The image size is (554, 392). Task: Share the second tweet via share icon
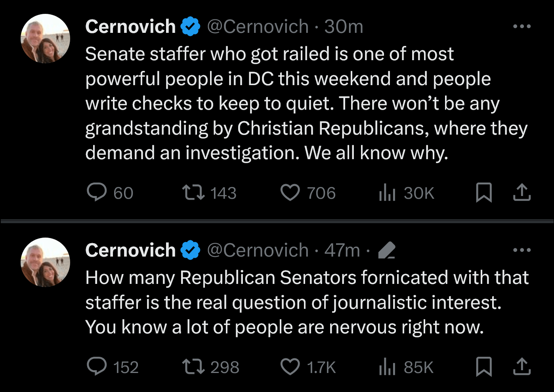[522, 367]
